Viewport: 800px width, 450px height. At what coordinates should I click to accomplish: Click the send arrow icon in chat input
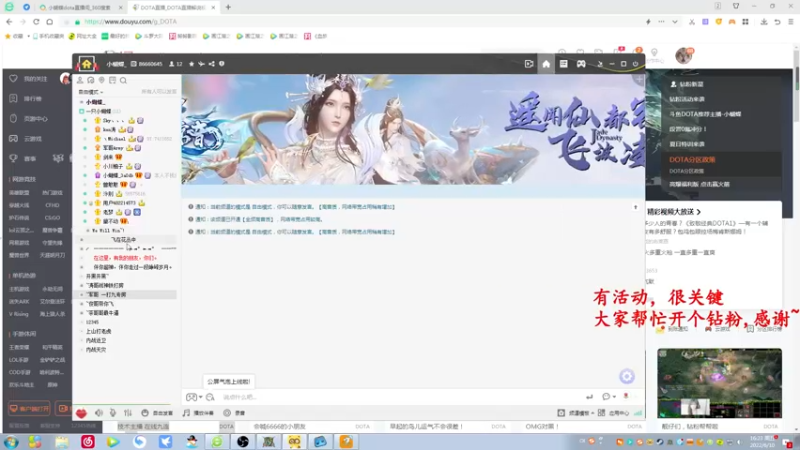589,397
